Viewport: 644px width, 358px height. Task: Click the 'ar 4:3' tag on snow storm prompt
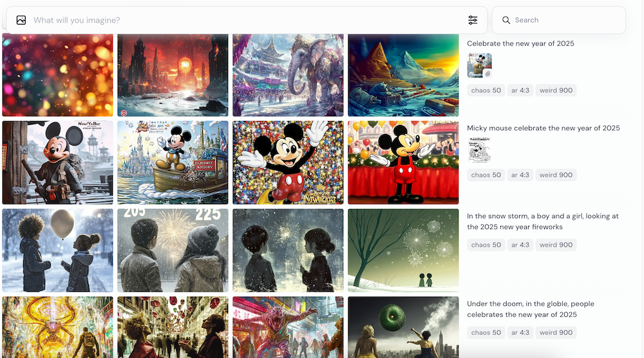click(520, 245)
